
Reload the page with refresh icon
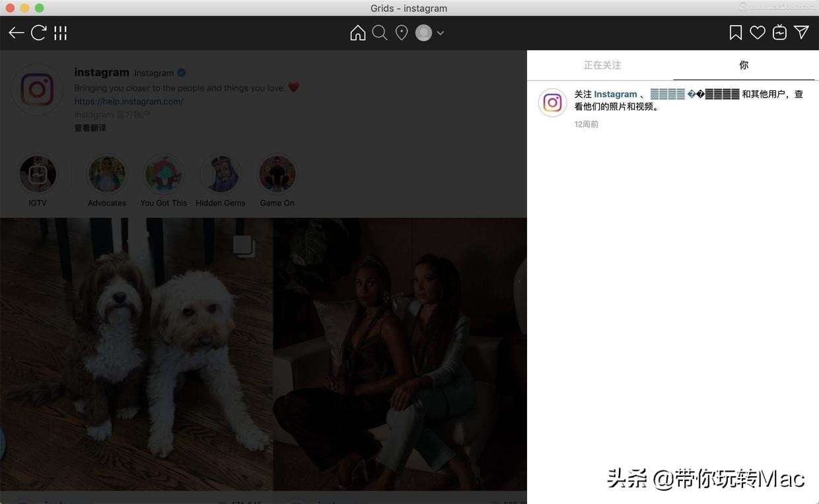[x=38, y=32]
